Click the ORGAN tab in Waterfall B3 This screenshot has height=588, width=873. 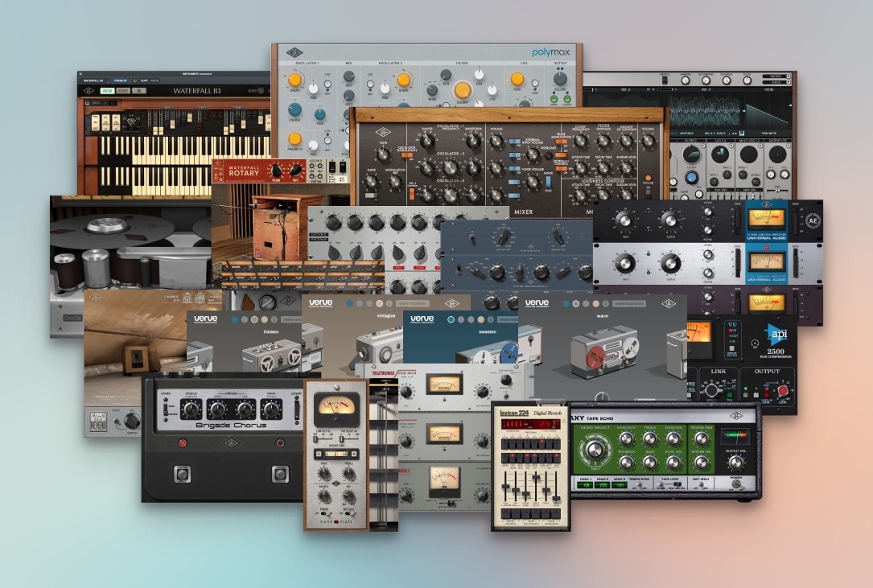(x=106, y=91)
